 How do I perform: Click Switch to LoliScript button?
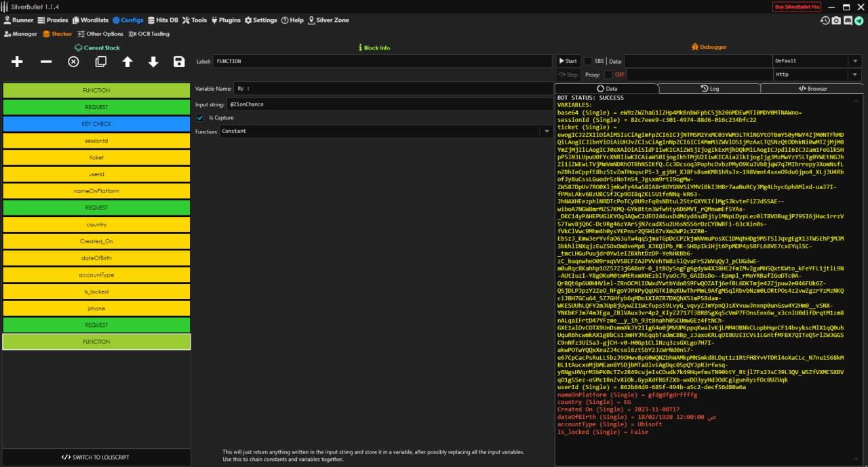(x=96, y=458)
